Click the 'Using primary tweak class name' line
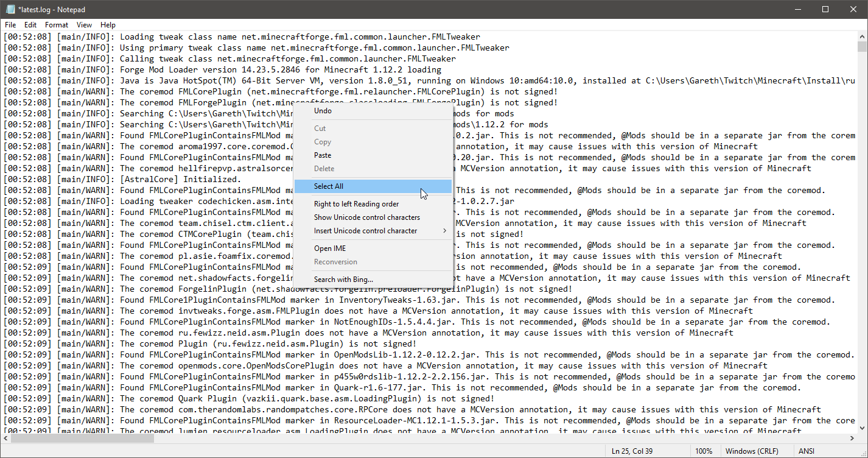The height and width of the screenshot is (458, 868). (257, 48)
